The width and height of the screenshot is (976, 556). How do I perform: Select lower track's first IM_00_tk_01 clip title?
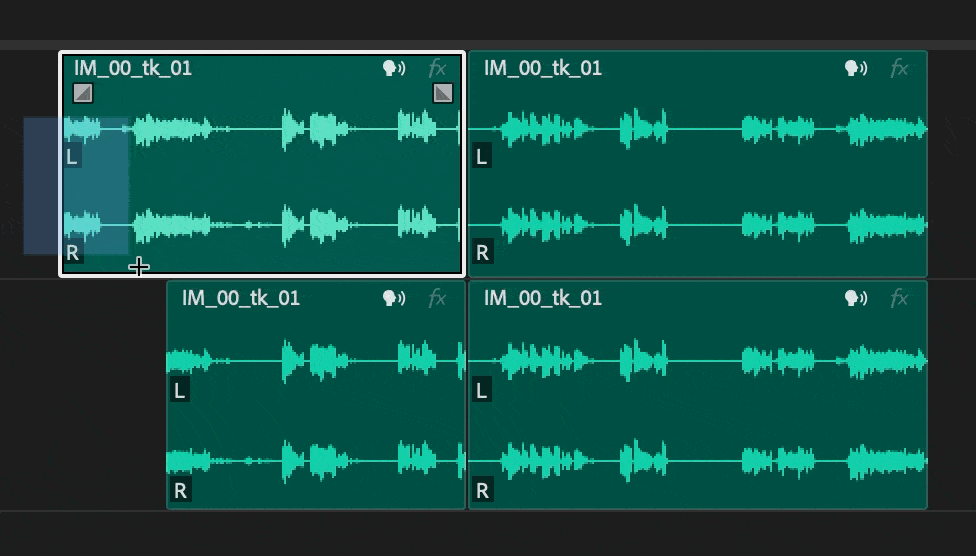(x=241, y=298)
